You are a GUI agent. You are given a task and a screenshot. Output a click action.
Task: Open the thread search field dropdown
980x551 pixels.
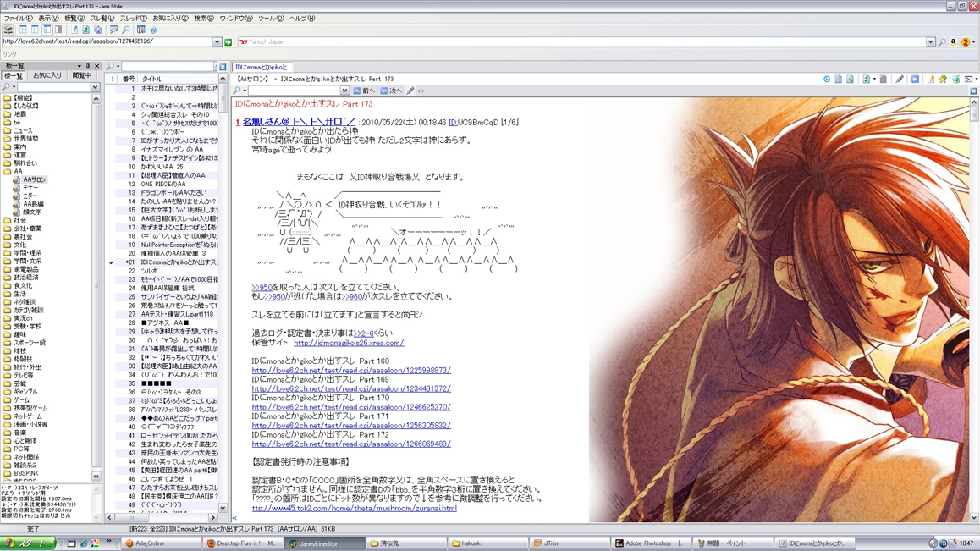(x=344, y=91)
